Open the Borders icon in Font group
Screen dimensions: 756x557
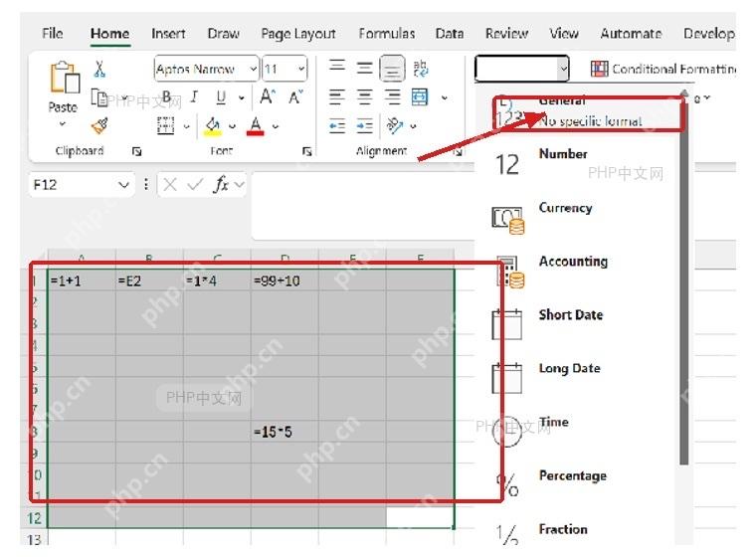pos(165,126)
